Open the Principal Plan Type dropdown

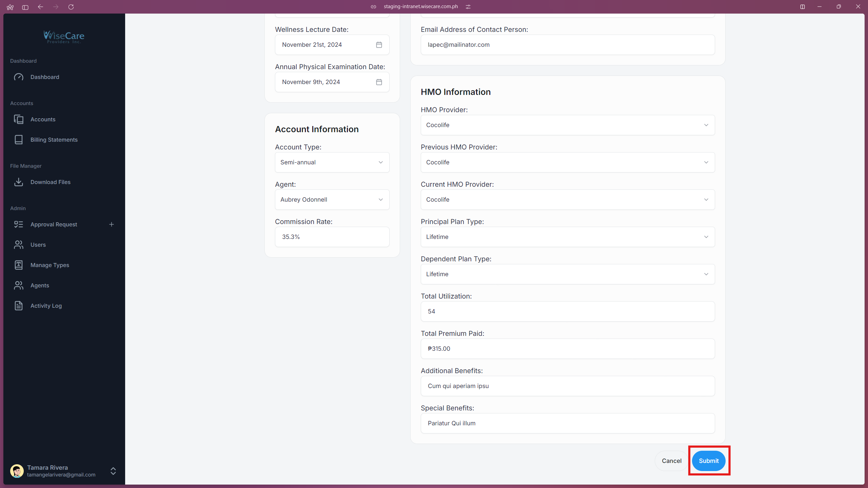pyautogui.click(x=567, y=237)
